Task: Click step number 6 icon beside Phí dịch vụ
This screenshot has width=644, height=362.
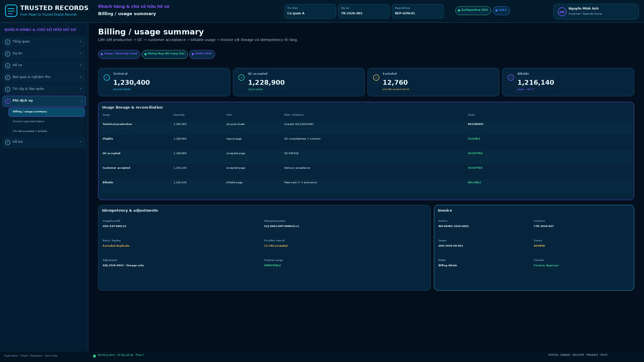Action: tap(8, 101)
